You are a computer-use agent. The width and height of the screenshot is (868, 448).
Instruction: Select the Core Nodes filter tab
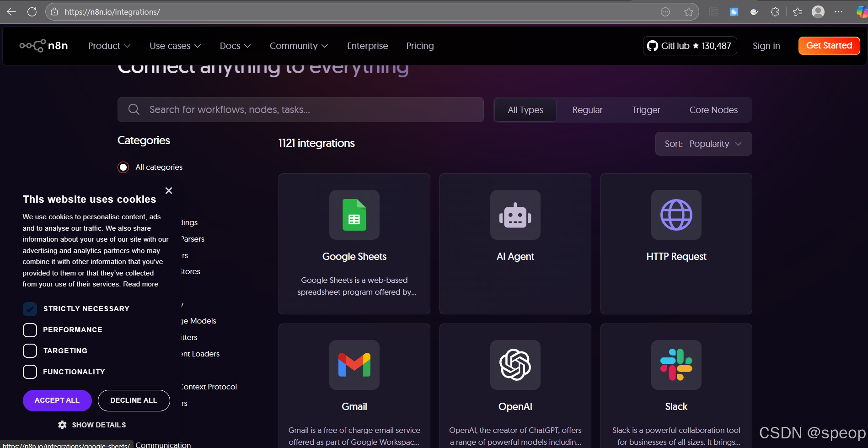tap(713, 110)
